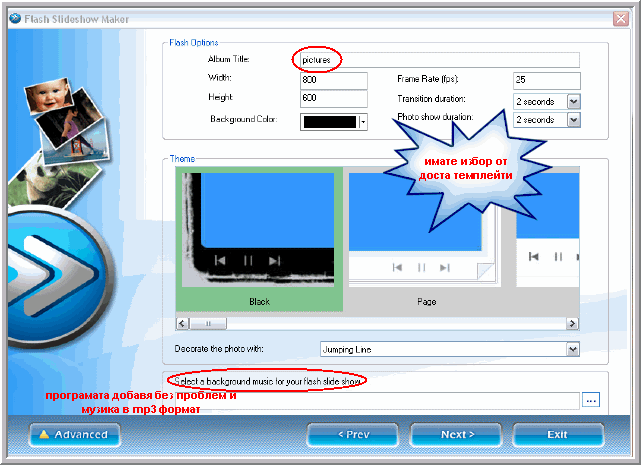The height and width of the screenshot is (465, 641).
Task: Open the Transition duration dropdown
Action: click(574, 101)
